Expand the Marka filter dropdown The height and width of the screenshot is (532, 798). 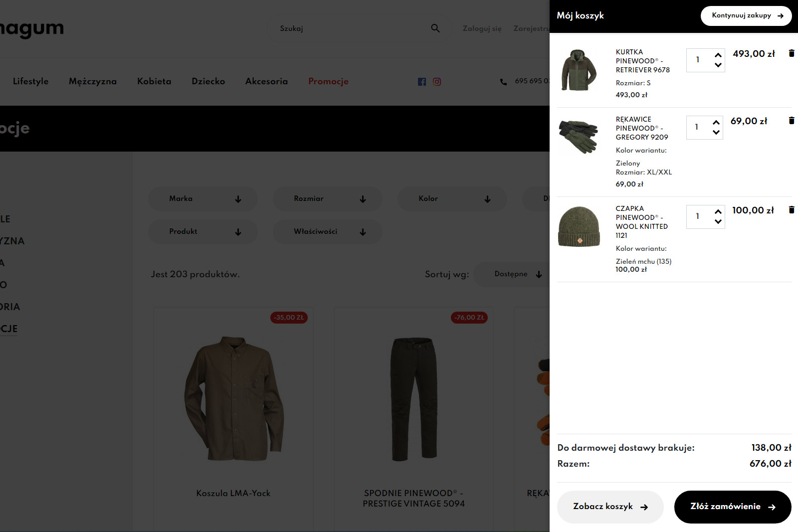(203, 199)
